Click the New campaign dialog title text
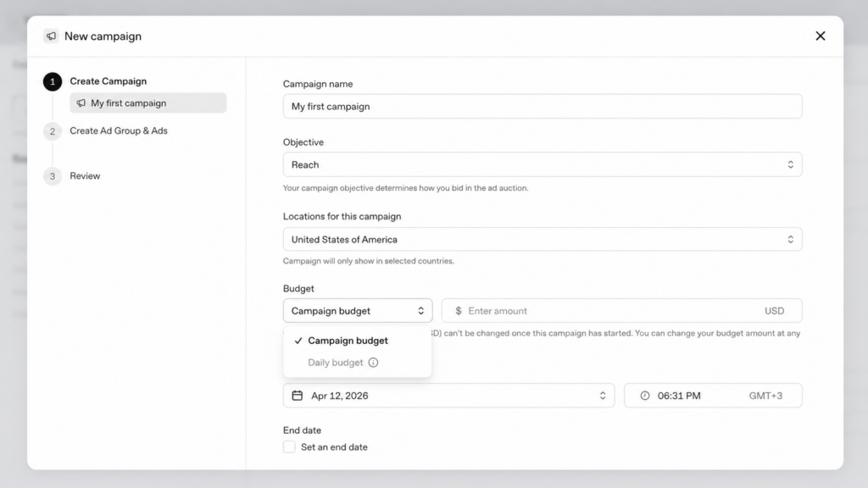The image size is (868, 488). (103, 36)
